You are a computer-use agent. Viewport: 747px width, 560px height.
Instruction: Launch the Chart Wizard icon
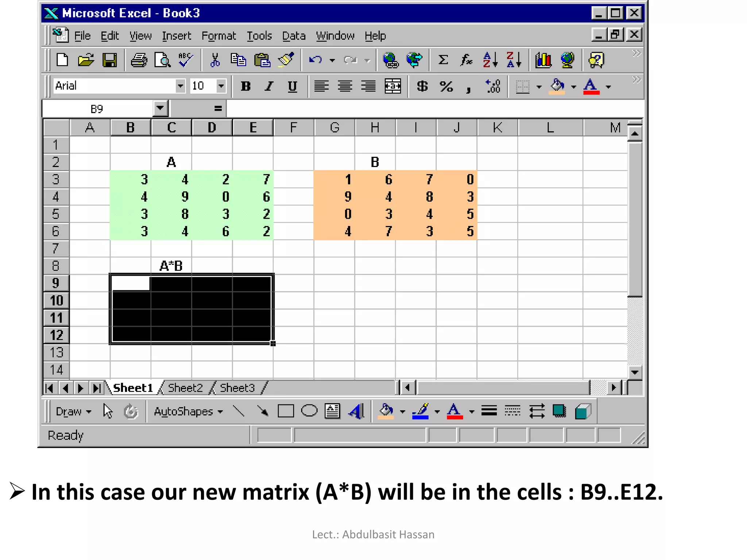[543, 60]
